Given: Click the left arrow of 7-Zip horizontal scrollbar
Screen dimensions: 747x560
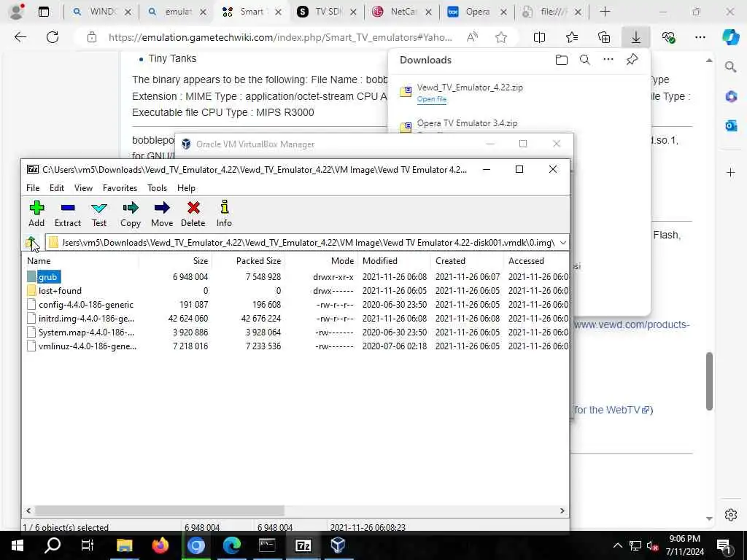Looking at the screenshot, I should pyautogui.click(x=28, y=510).
